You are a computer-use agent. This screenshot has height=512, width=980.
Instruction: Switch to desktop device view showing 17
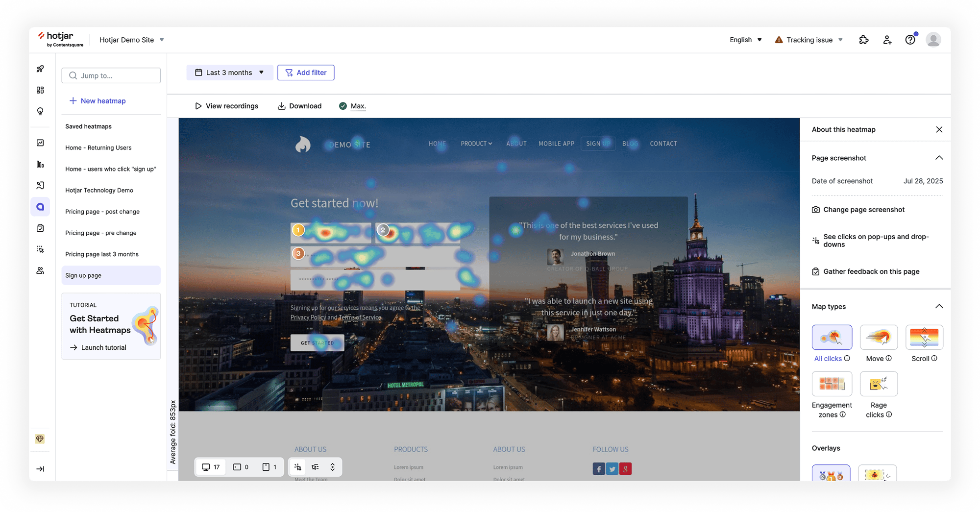(211, 467)
